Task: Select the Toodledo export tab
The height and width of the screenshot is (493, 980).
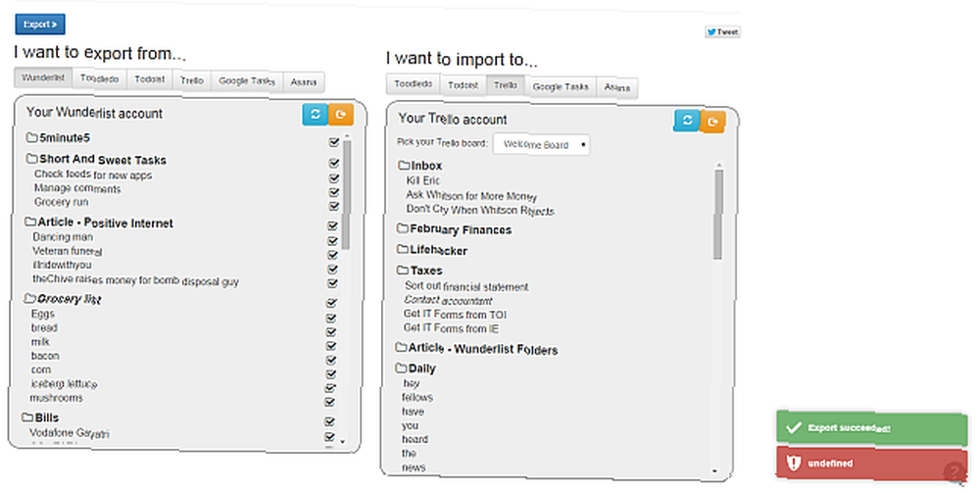Action: coord(99,78)
